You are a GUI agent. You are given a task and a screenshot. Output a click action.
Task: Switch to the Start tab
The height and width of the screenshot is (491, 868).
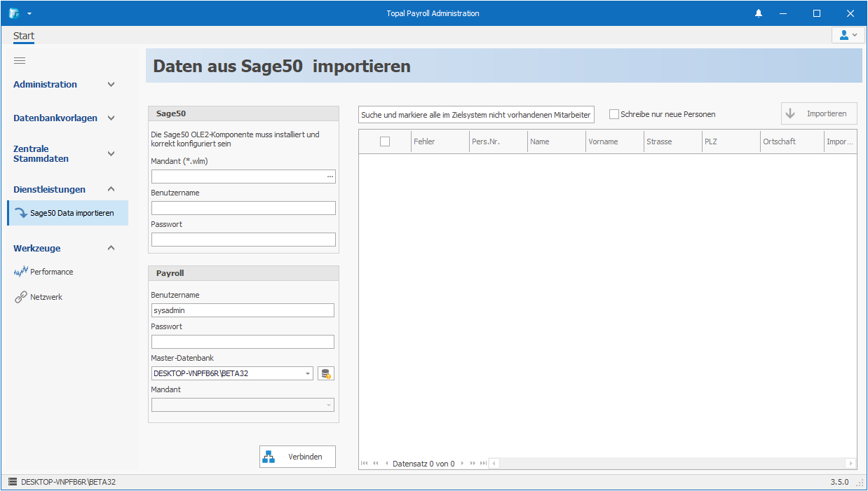(23, 36)
